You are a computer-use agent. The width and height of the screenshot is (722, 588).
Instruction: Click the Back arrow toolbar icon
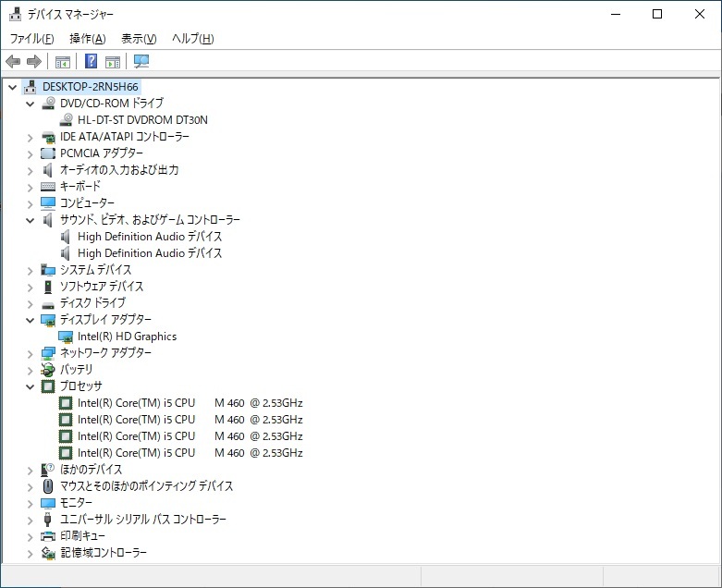click(x=13, y=61)
